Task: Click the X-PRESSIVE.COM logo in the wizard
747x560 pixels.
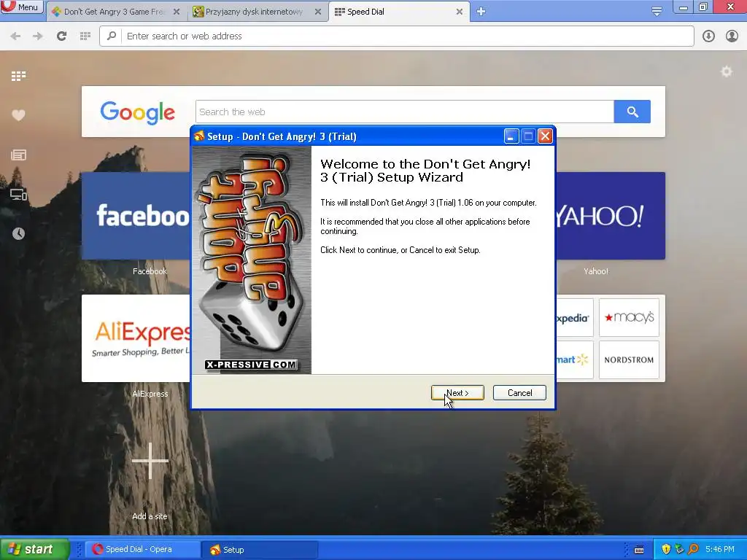Action: 252,365
